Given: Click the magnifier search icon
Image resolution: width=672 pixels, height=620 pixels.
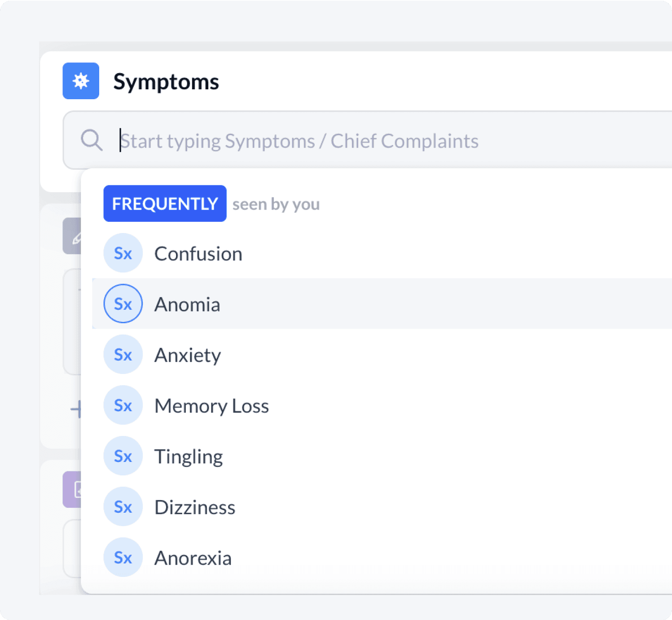Looking at the screenshot, I should (x=92, y=141).
